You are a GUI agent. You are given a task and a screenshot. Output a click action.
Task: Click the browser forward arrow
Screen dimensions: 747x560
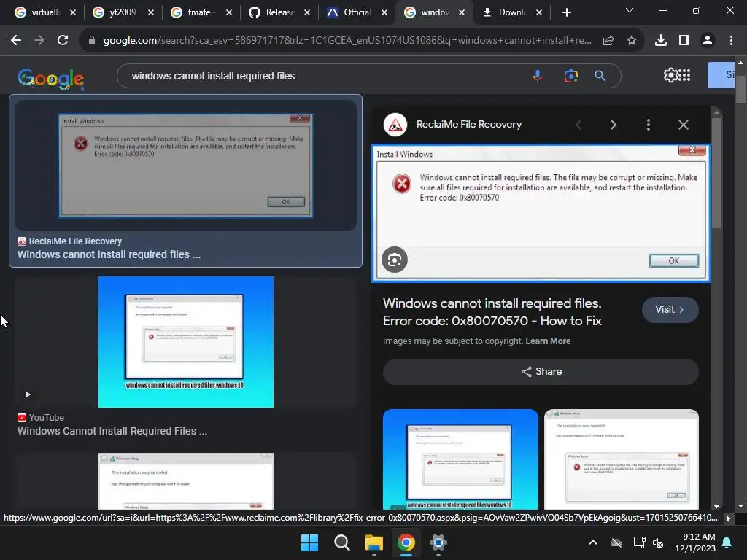tap(39, 41)
